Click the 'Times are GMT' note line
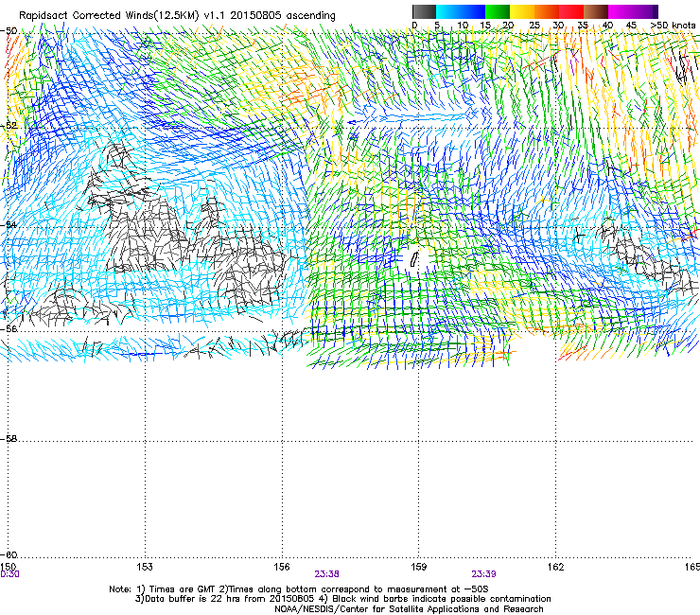Screen dimensions: 700x615 point(299,589)
